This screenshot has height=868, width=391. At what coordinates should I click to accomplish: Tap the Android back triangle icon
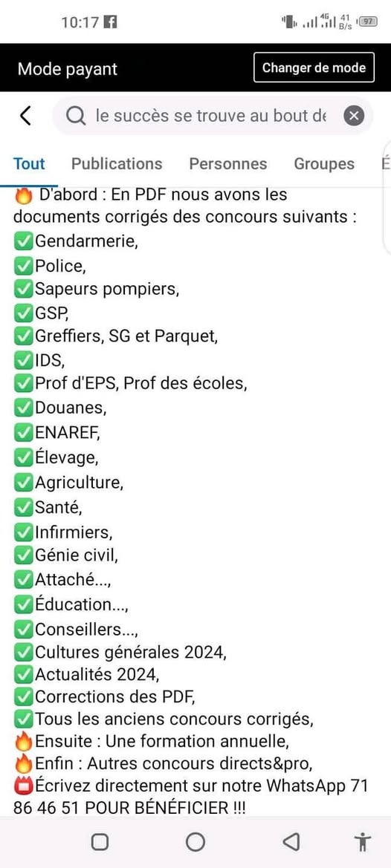tap(291, 842)
